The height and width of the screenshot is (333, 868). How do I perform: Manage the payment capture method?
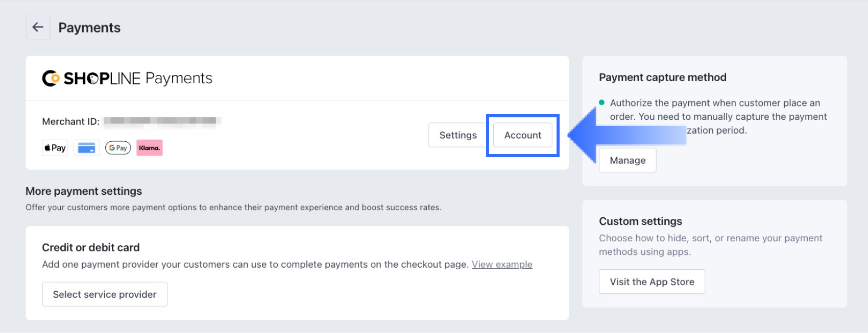pos(628,160)
